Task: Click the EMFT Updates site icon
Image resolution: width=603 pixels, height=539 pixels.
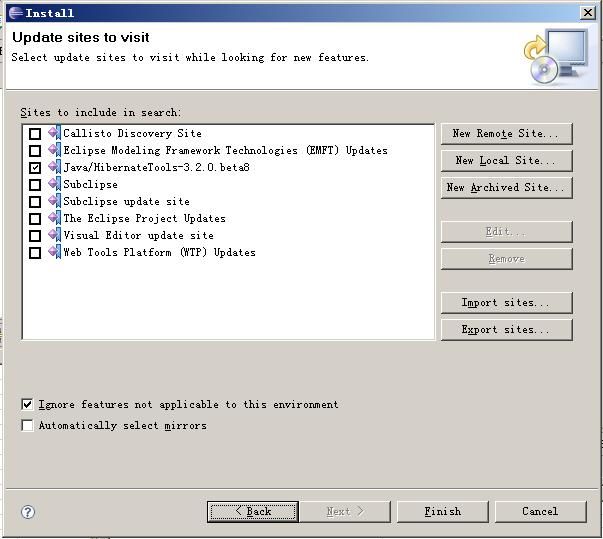Action: pos(55,150)
